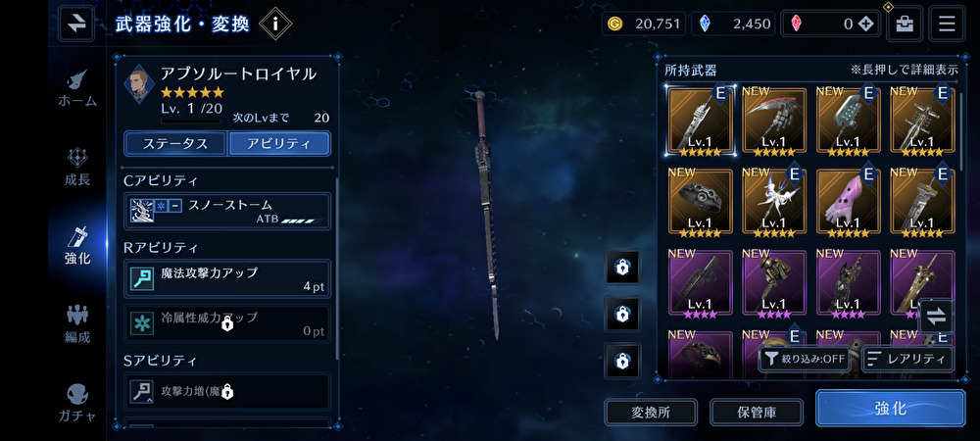Switch to the ステータス tab
The height and width of the screenshot is (441, 980).
click(x=175, y=143)
